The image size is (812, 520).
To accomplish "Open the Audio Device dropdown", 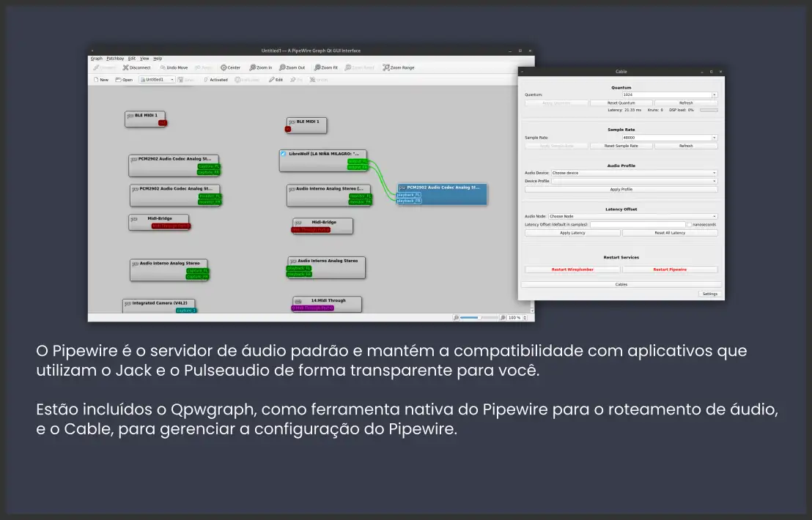I will (x=635, y=173).
